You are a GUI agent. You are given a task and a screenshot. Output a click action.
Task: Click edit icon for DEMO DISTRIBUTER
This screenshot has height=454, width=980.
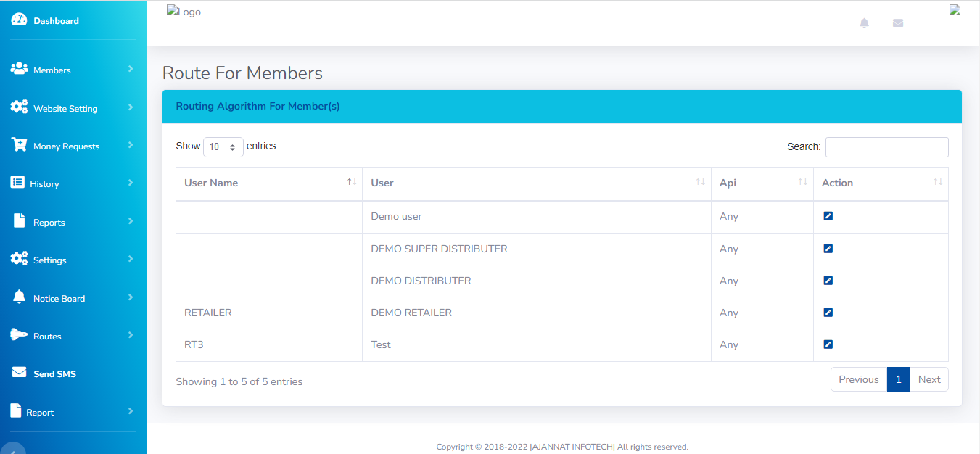828,281
